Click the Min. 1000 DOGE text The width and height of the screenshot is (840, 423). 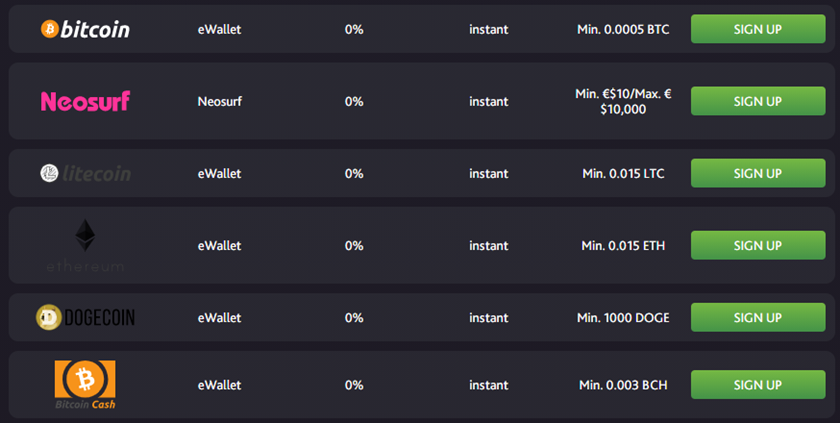tap(623, 318)
